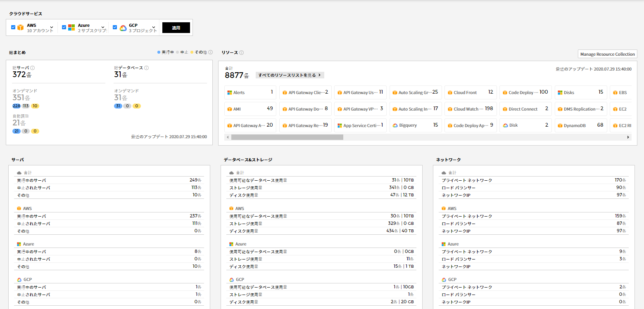Click the info icon after その他 legend
This screenshot has height=309, width=644.
pyautogui.click(x=210, y=52)
